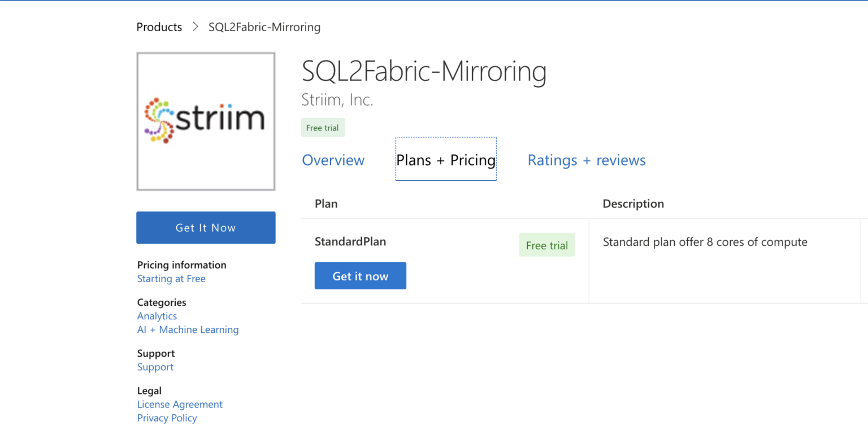Open the Analytics category link
Screen dimensions: 868x446
(157, 316)
